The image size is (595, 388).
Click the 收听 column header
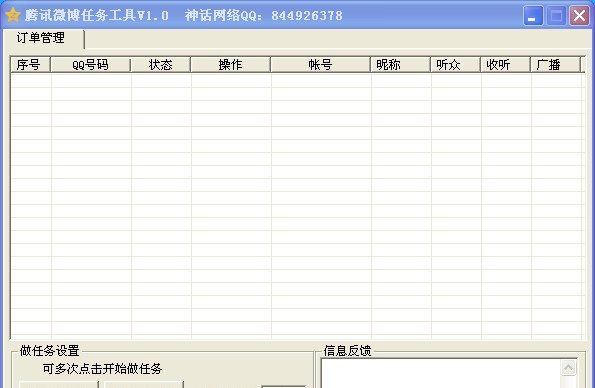pos(505,65)
